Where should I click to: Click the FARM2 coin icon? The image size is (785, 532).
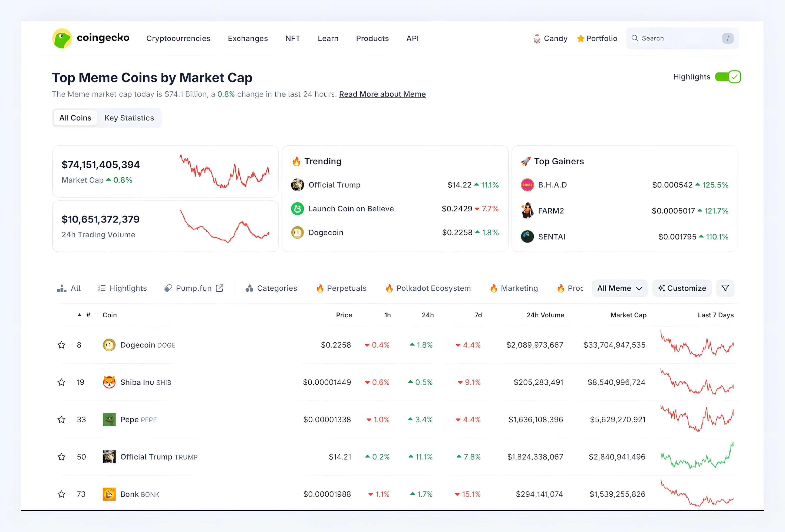click(527, 211)
